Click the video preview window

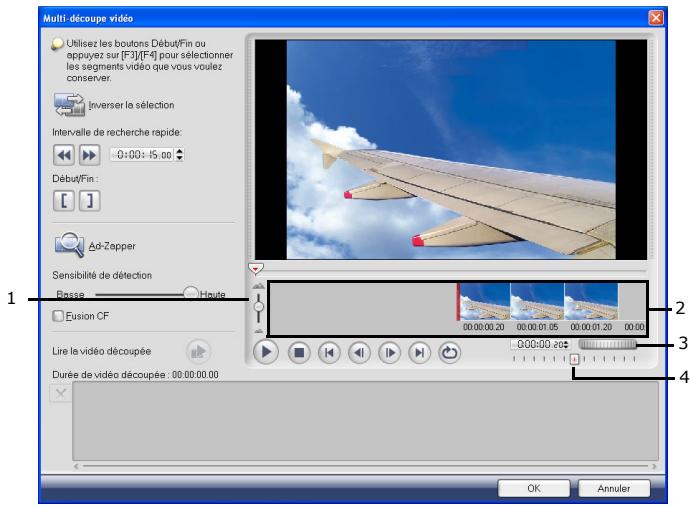point(451,149)
